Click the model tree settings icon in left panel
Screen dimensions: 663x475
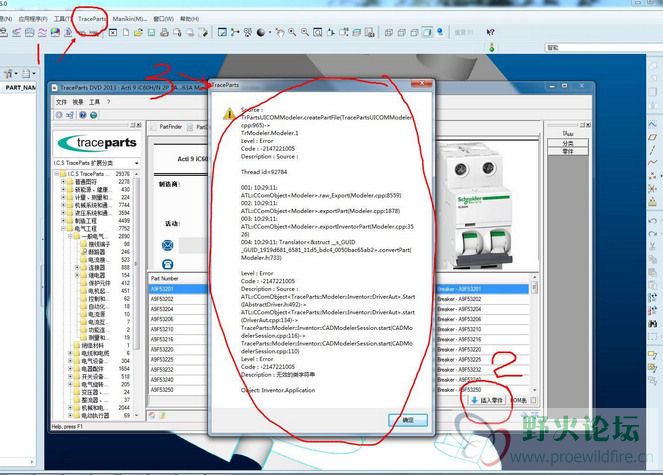click(10, 74)
